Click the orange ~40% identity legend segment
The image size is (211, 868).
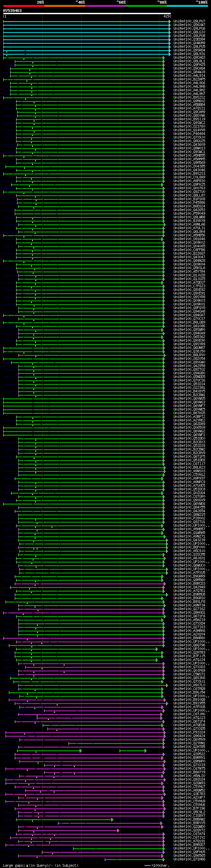click(65, 6)
